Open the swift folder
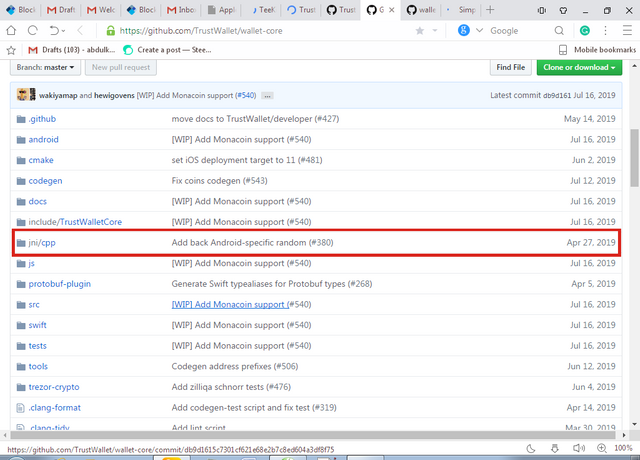Screen dimensions: 640x460 [x=37, y=325]
